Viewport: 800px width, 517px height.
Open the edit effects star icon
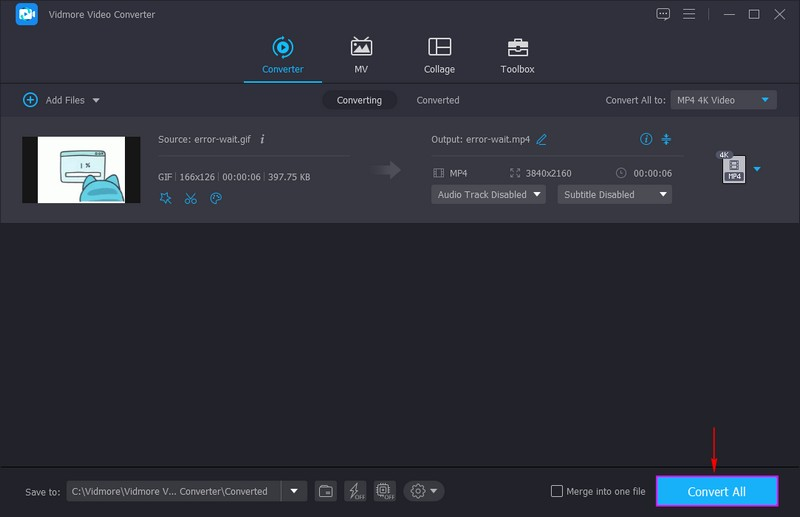click(x=166, y=198)
